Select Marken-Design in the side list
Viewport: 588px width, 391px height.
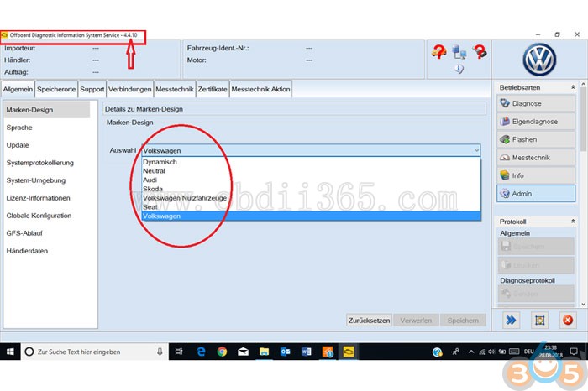point(47,110)
